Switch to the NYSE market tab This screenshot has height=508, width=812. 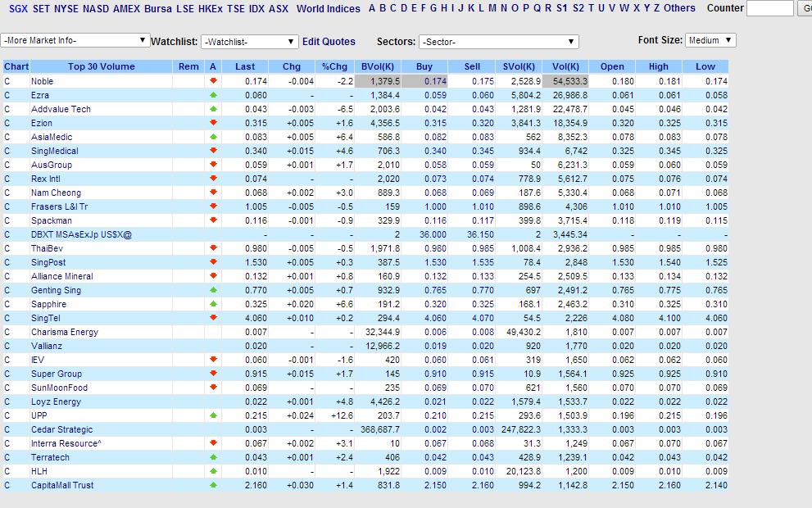[x=66, y=9]
